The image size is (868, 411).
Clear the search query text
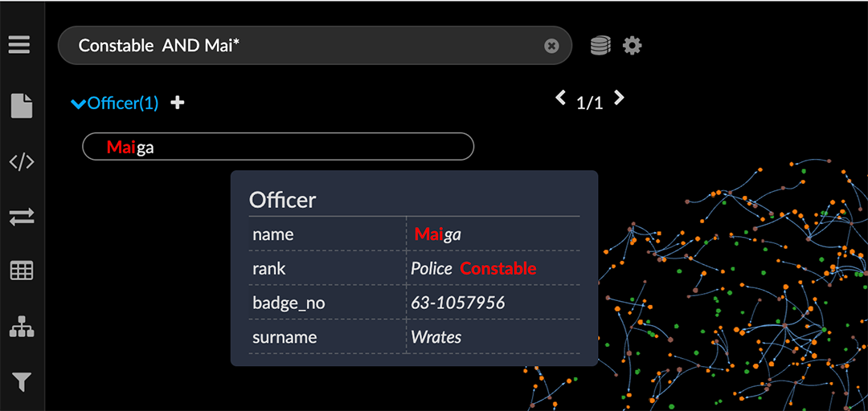coord(551,46)
